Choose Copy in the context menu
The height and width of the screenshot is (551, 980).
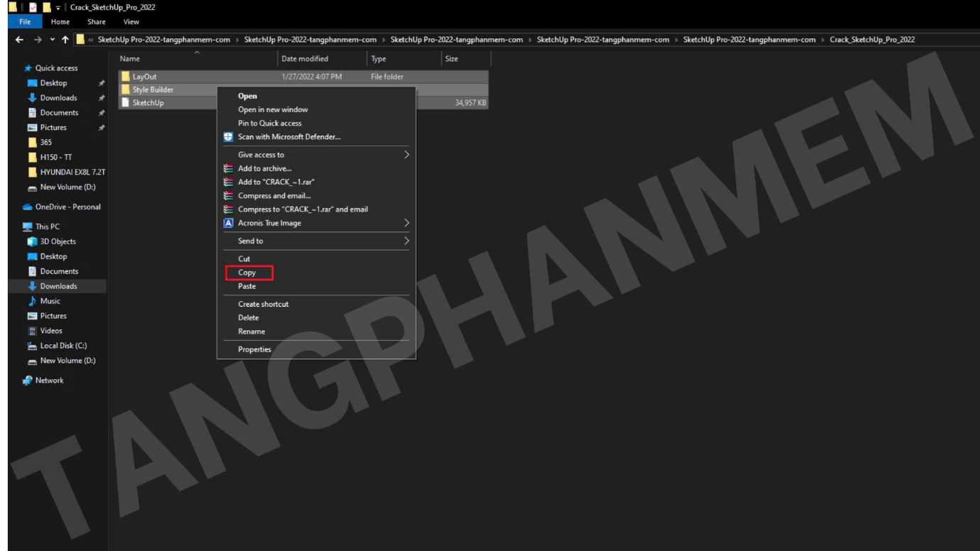(247, 273)
